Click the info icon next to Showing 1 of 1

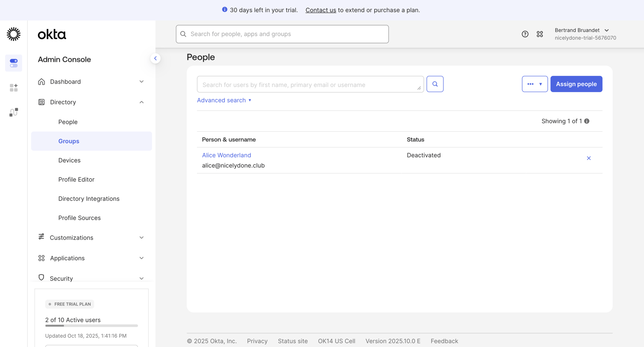587,121
